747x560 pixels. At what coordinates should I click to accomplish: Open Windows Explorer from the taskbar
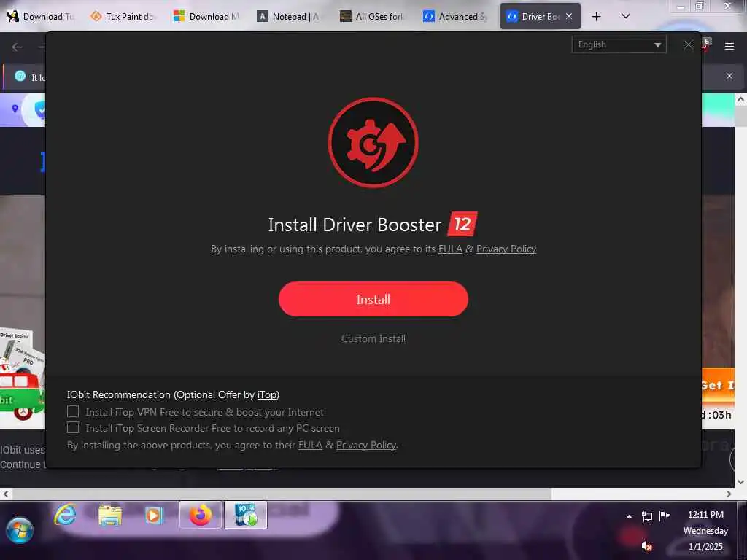pos(110,516)
